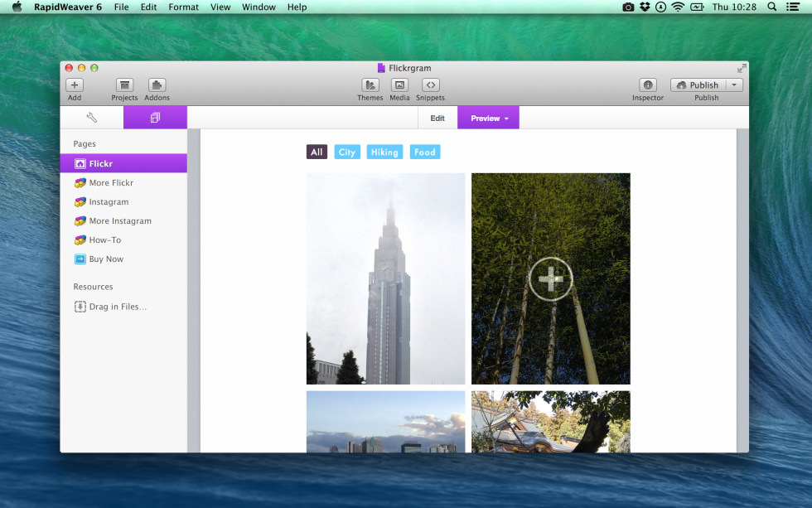812x508 pixels.
Task: Open the foggy tower photo thumbnail
Action: [x=386, y=278]
